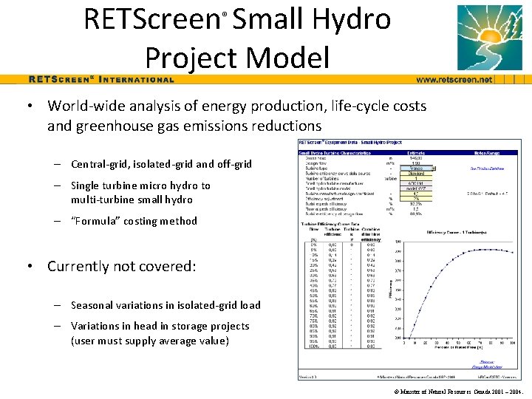Open the www.retscreen.net link
The width and height of the screenshot is (532, 399).
454,80
